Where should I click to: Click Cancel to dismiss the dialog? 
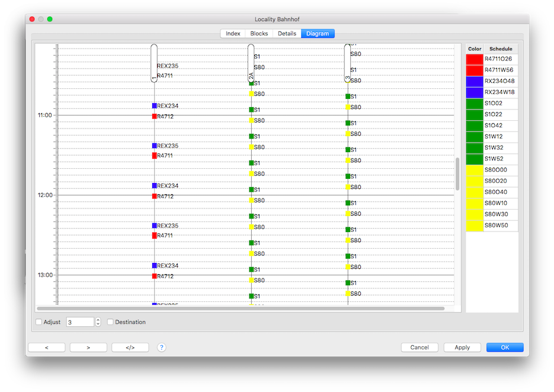(419, 348)
